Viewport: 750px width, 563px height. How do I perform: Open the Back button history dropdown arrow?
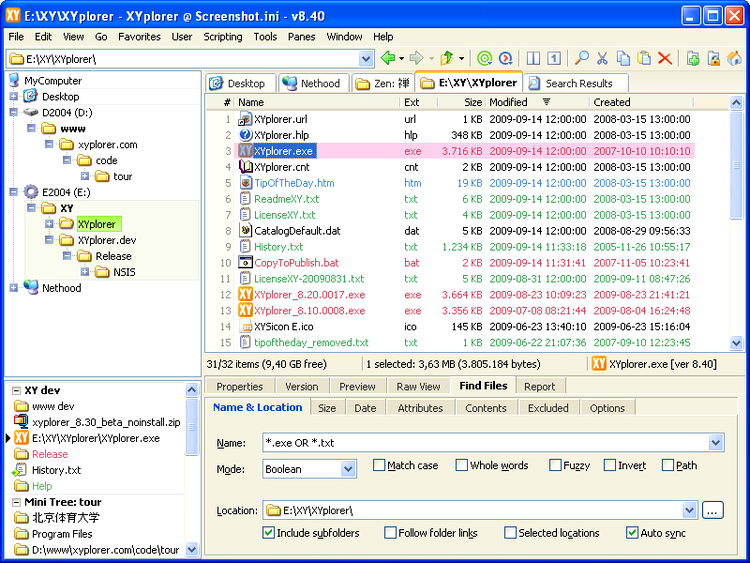click(401, 58)
